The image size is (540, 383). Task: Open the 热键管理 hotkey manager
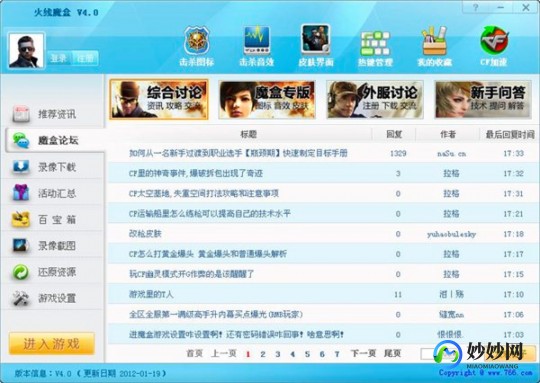tap(375, 48)
